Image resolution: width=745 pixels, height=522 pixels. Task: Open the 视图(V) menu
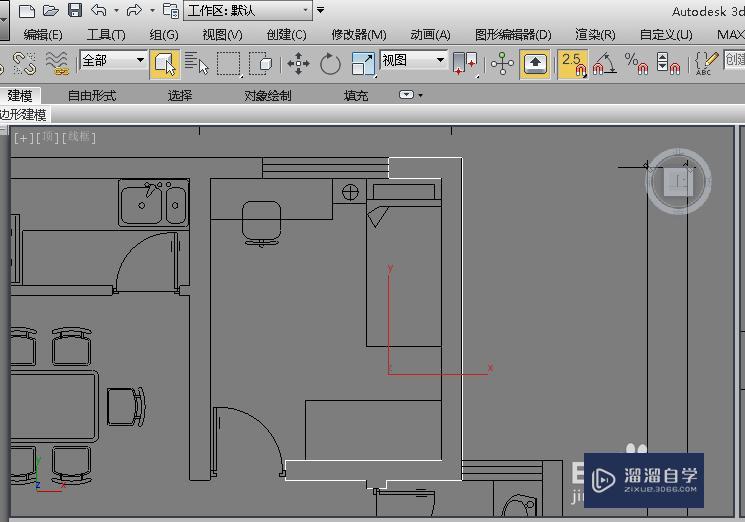pos(222,35)
